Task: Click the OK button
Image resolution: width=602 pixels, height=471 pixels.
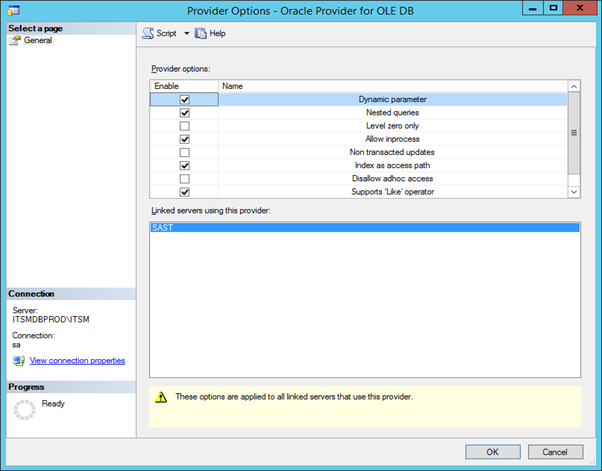Action: coord(493,452)
